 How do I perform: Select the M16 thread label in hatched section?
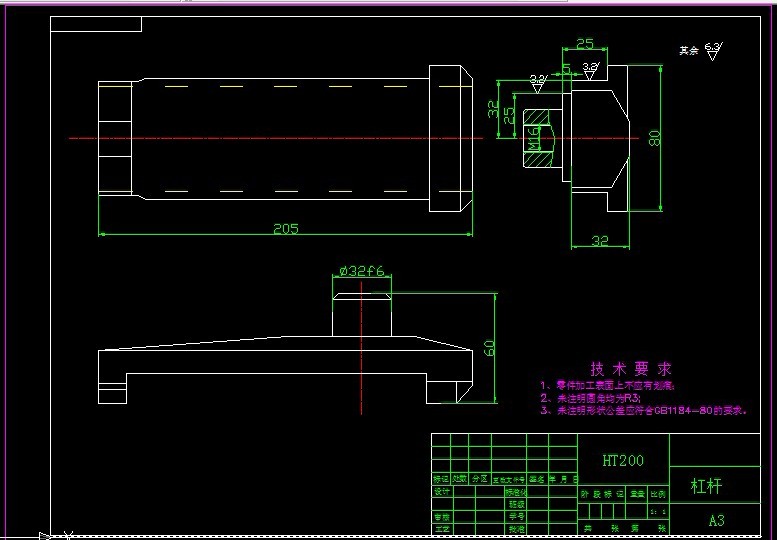click(x=533, y=138)
